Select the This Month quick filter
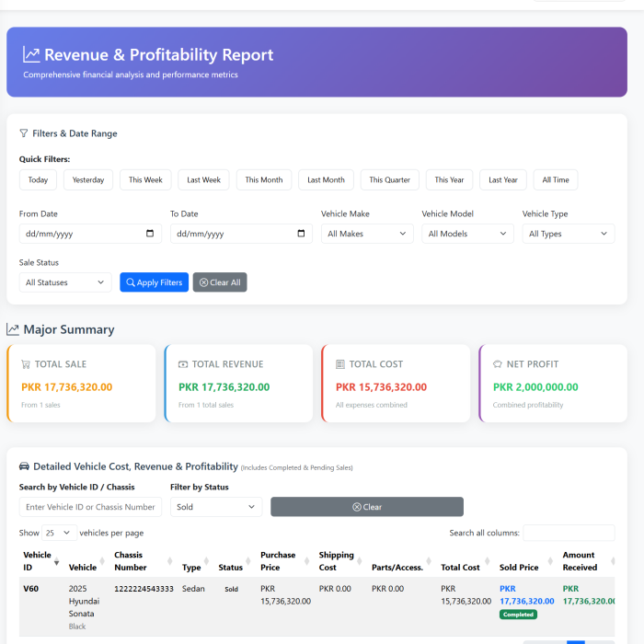The width and height of the screenshot is (644, 644). tap(264, 180)
